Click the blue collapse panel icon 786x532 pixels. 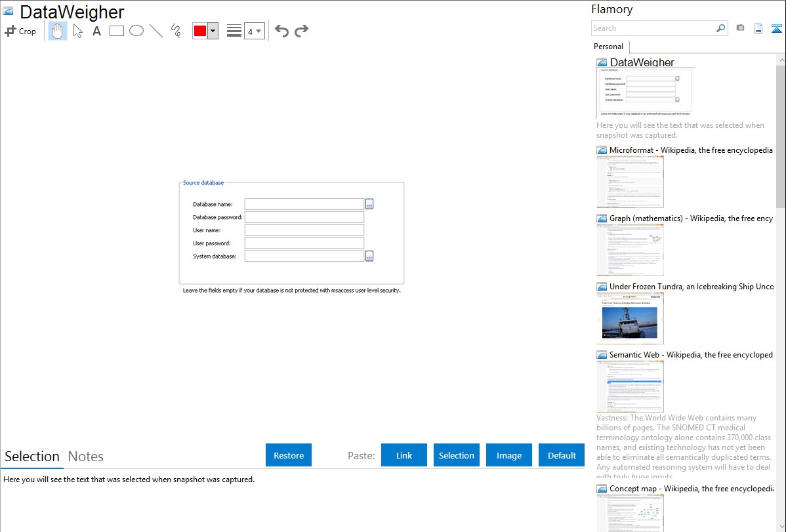coord(776,29)
